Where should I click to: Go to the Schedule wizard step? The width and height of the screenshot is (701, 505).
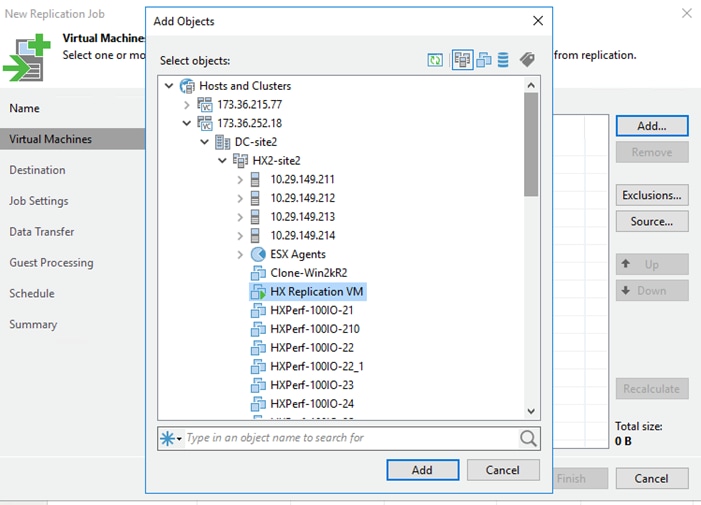[x=32, y=294]
